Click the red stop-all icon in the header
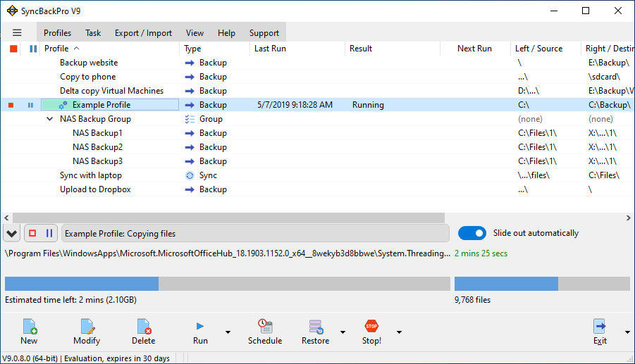Viewport: 635px width, 364px height. 13,49
